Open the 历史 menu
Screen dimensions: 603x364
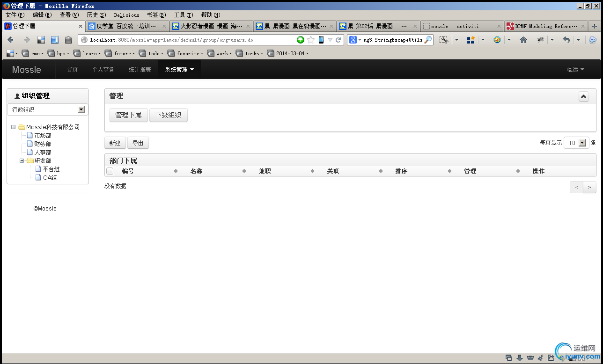(96, 15)
